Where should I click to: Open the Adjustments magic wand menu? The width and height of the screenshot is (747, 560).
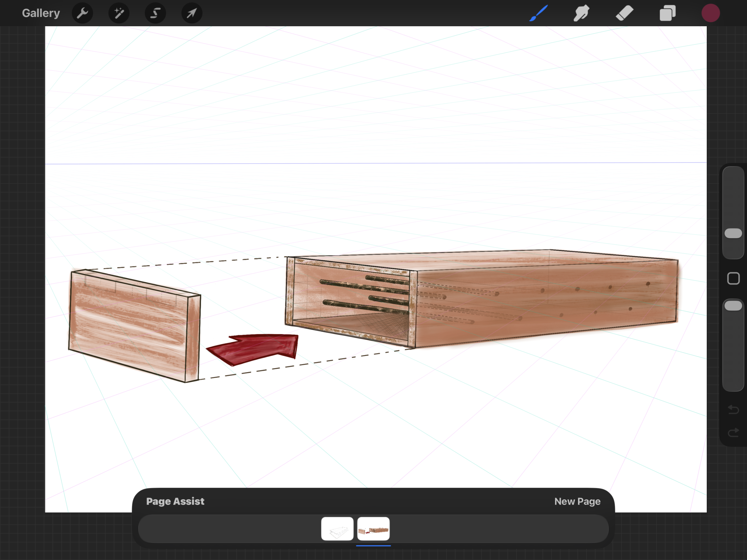119,13
